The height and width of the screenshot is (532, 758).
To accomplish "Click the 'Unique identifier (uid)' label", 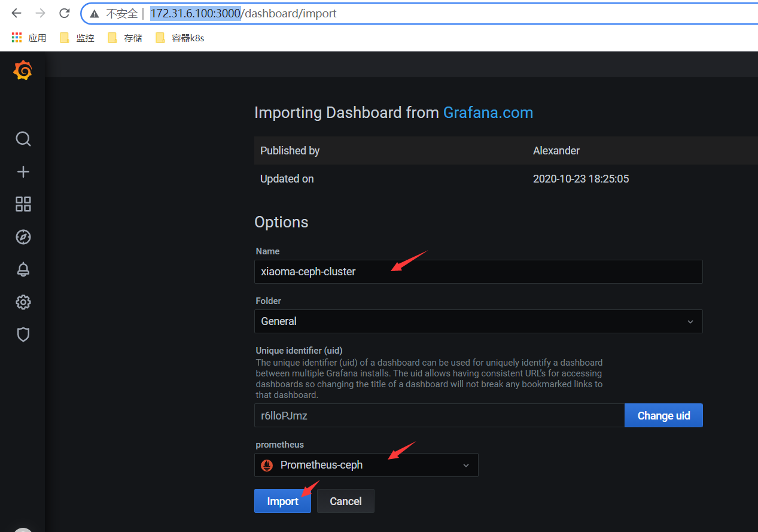I will (x=299, y=351).
